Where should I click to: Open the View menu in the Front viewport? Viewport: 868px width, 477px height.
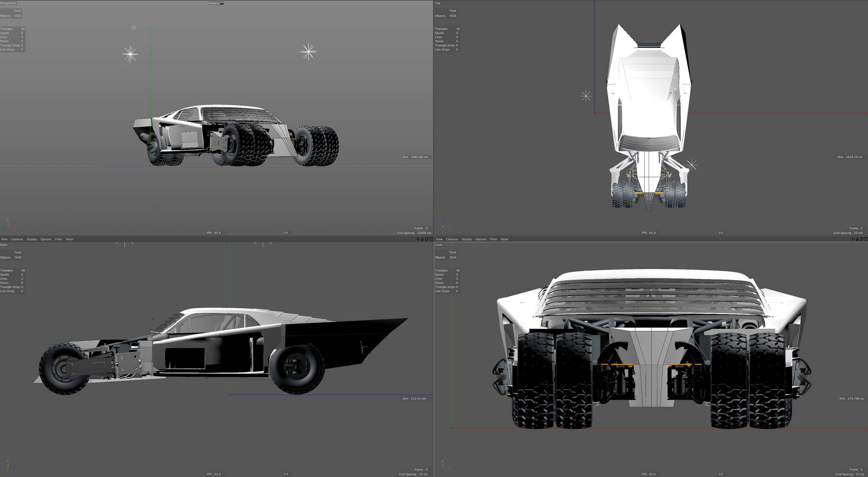(x=439, y=239)
